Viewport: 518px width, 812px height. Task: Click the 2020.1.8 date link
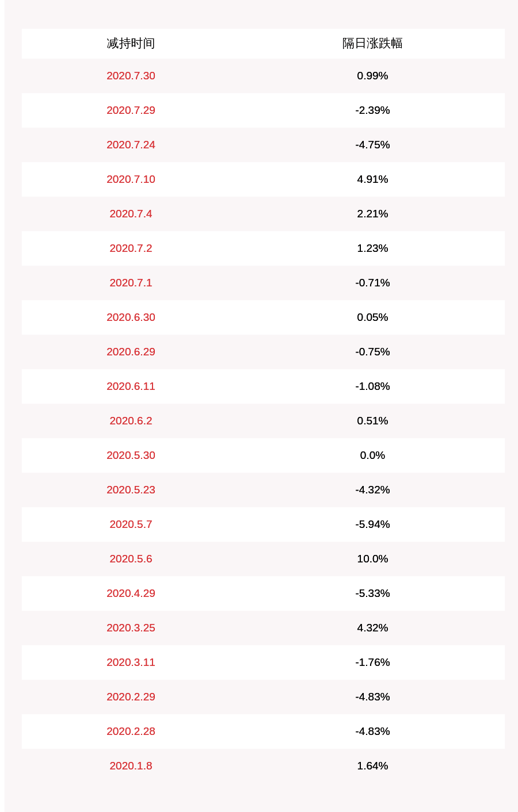tap(131, 766)
